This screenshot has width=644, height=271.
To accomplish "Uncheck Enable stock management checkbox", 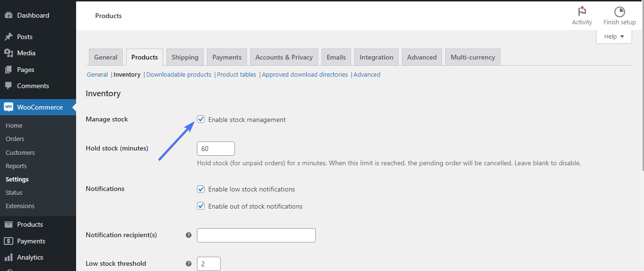I will [x=201, y=120].
